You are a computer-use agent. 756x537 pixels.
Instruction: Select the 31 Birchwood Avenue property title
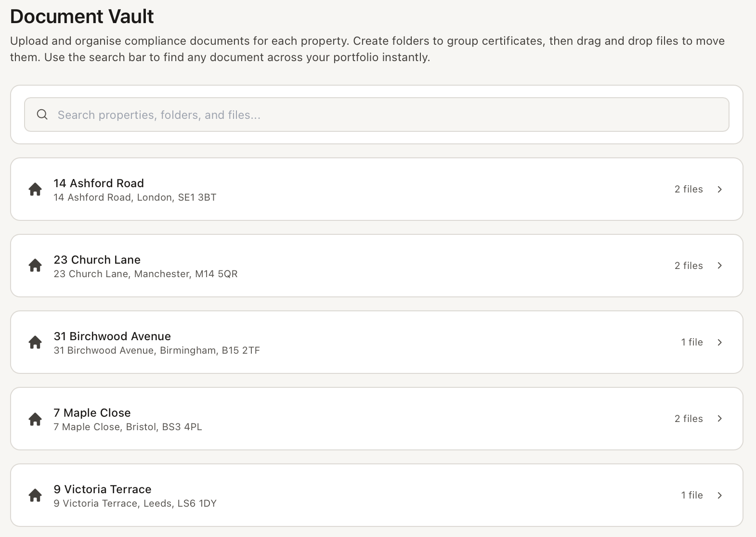point(112,336)
